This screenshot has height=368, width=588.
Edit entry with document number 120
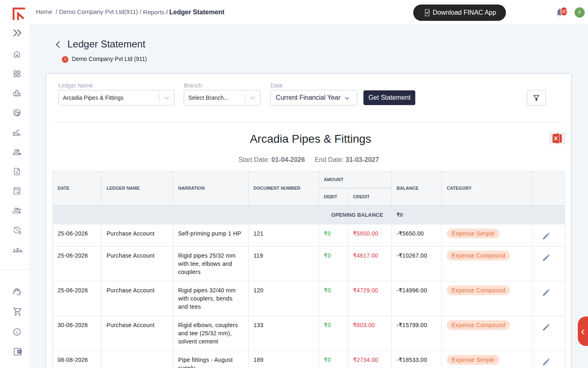[x=546, y=292]
